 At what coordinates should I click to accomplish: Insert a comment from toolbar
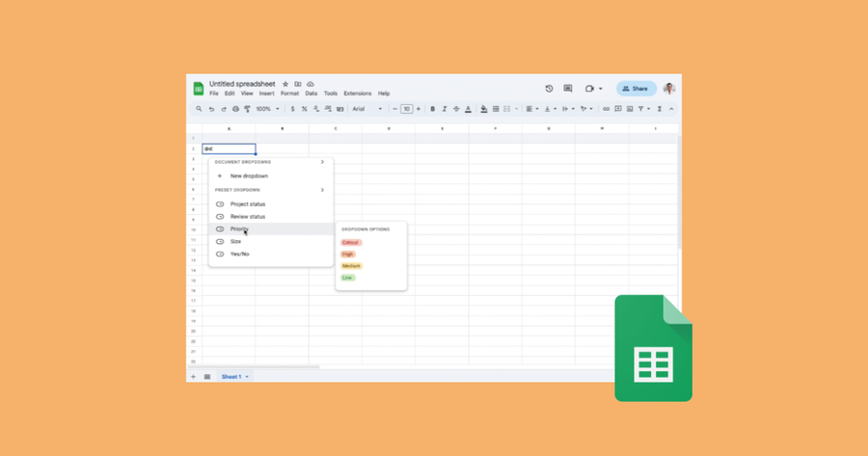coord(618,109)
